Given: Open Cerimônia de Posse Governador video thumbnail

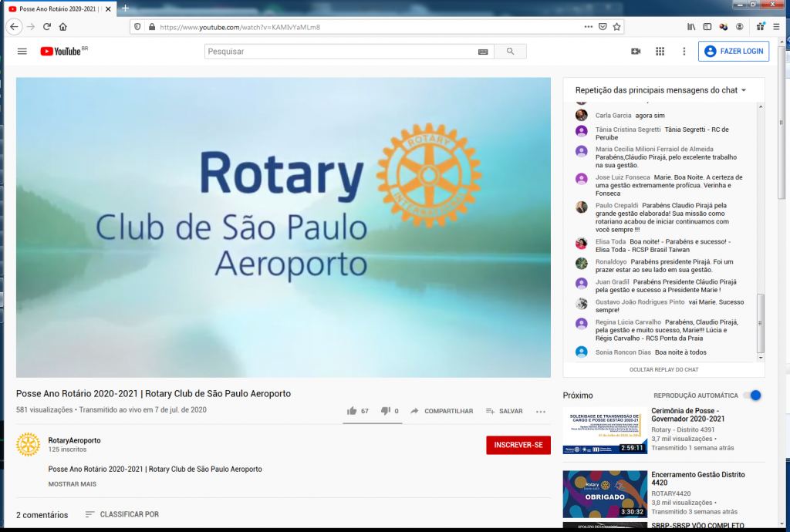Looking at the screenshot, I should point(605,430).
